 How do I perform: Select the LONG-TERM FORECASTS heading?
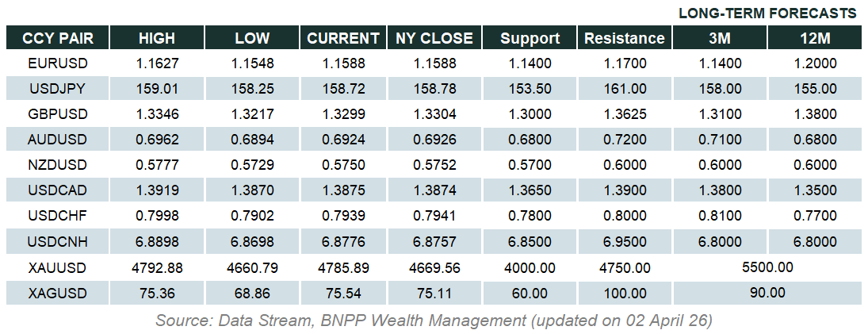[x=767, y=13]
